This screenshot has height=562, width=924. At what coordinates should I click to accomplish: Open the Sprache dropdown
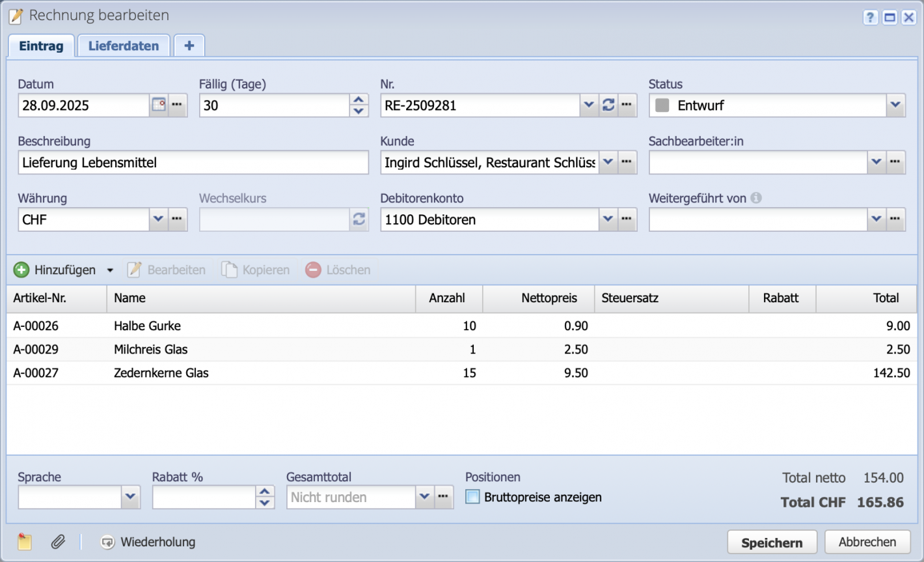coord(130,497)
